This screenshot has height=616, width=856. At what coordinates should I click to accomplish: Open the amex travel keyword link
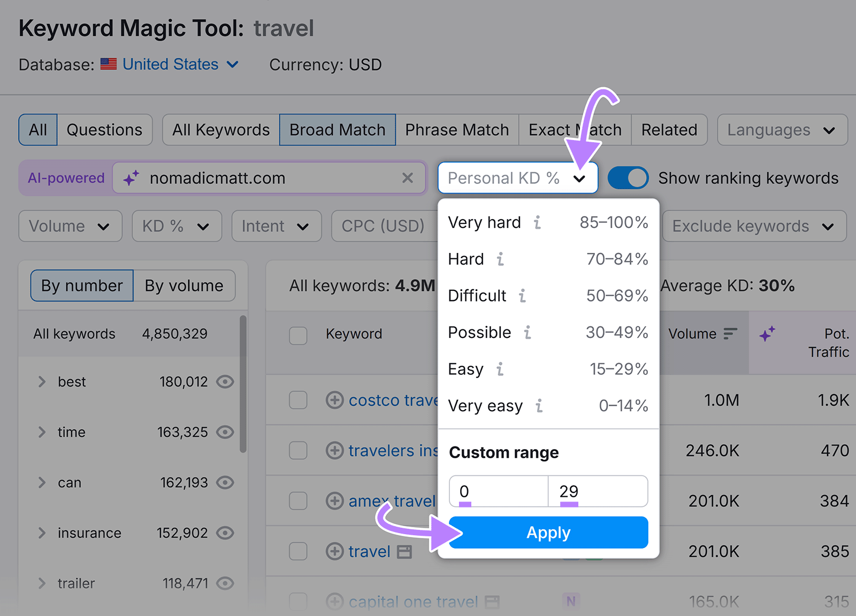(x=392, y=501)
